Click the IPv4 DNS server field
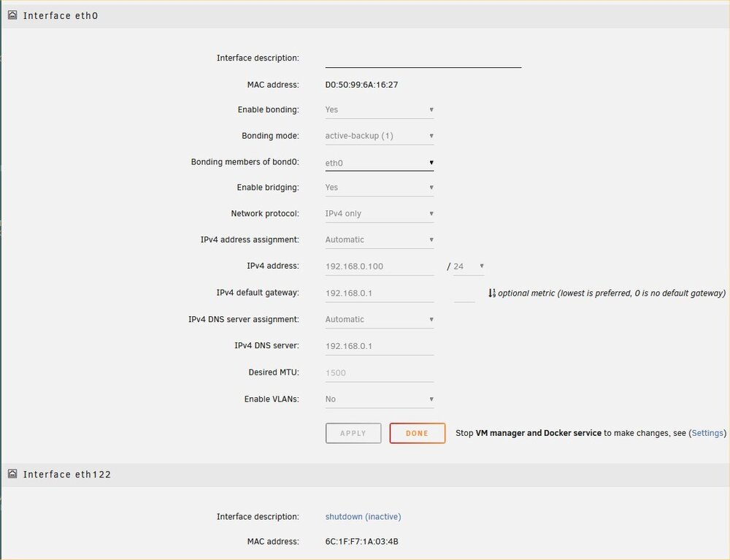Screen dimensions: 730x560 [380, 346]
